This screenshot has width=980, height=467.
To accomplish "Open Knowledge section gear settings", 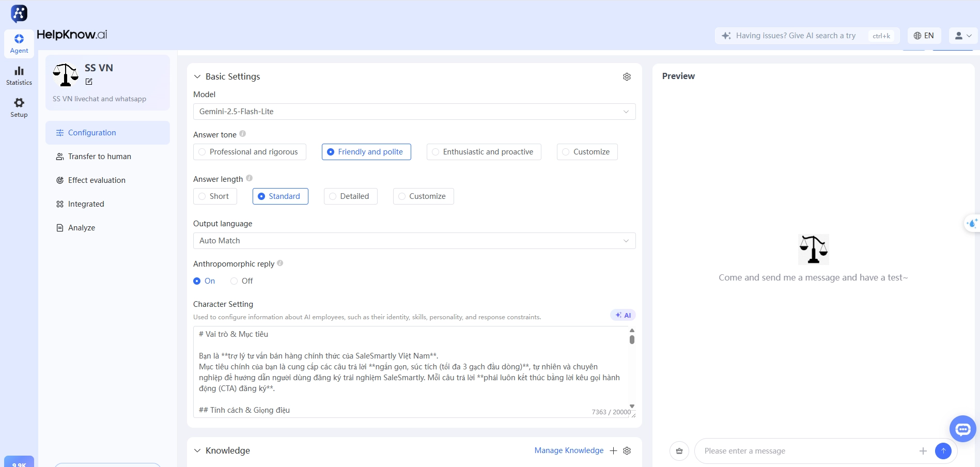I will (x=627, y=450).
